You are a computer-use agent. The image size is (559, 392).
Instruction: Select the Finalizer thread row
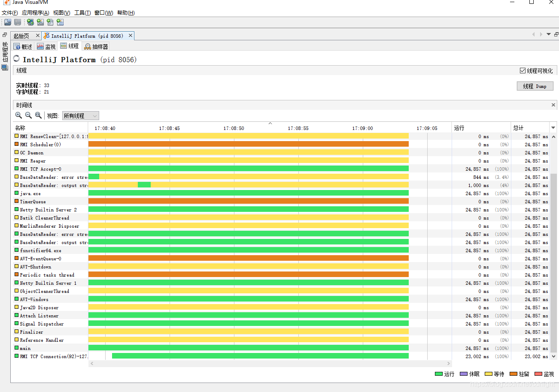pyautogui.click(x=282, y=332)
